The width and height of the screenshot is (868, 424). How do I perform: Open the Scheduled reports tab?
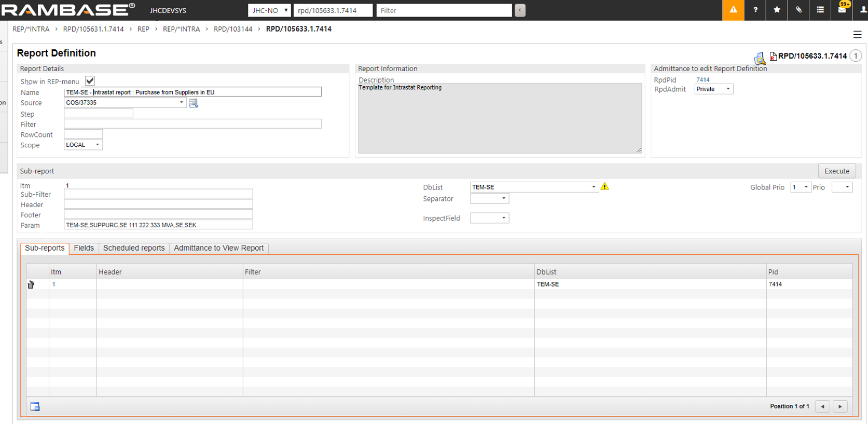click(134, 248)
